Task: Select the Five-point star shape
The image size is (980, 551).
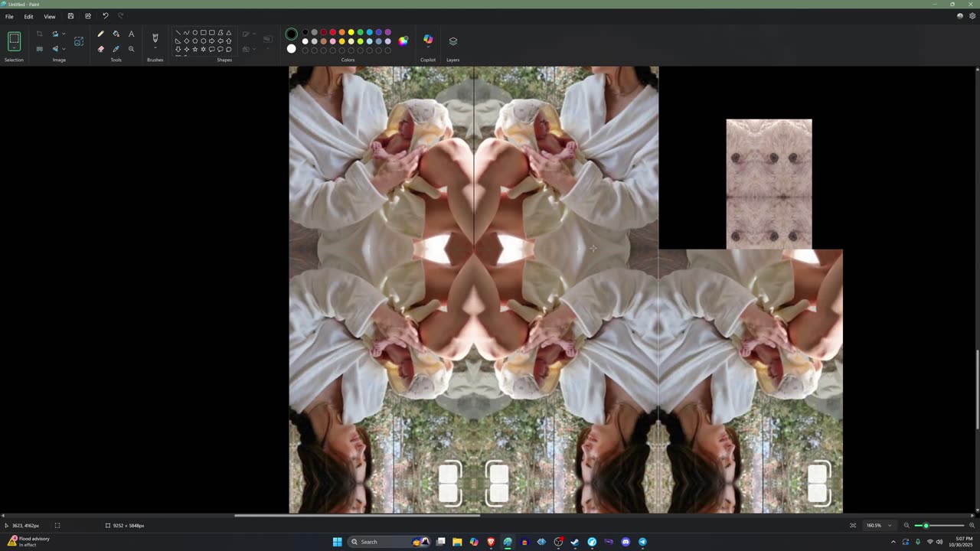Action: click(194, 50)
